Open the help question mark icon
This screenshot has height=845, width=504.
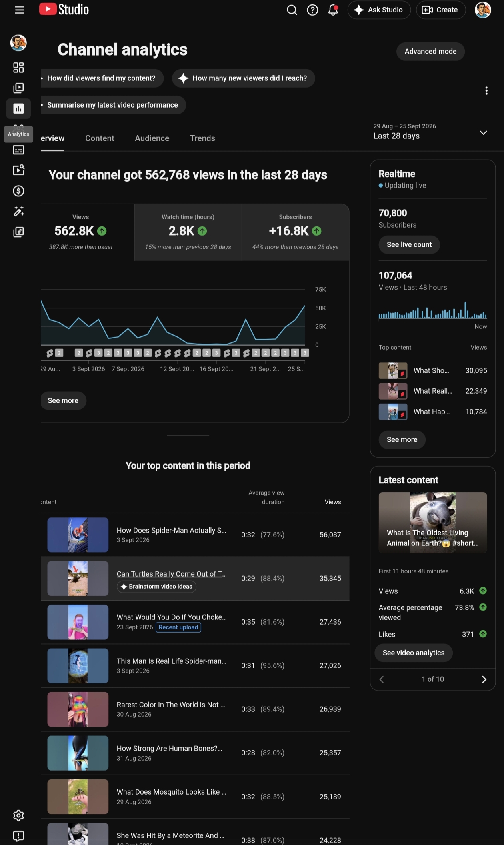click(x=312, y=10)
